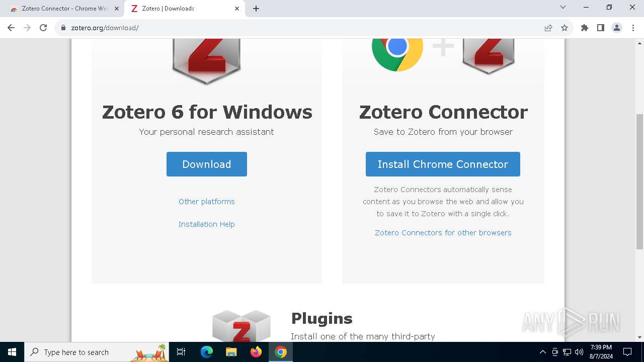The image size is (644, 362).
Task: Open Installation Help link
Action: click(207, 224)
